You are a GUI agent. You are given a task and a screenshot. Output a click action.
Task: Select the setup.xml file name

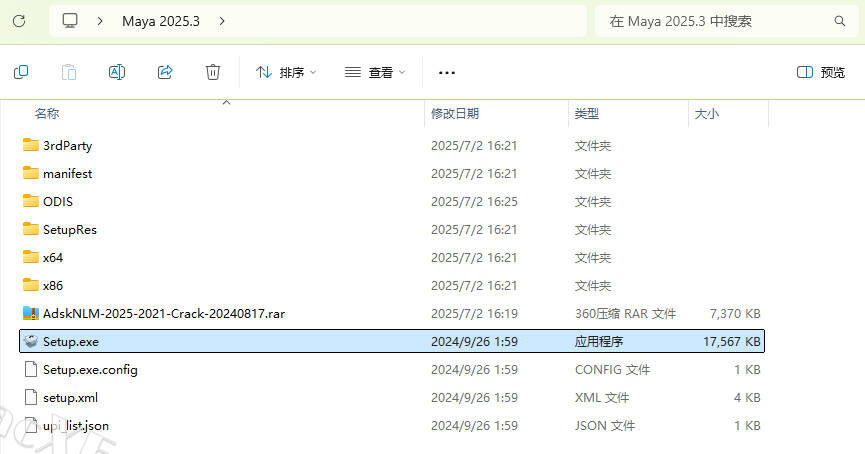pos(71,398)
